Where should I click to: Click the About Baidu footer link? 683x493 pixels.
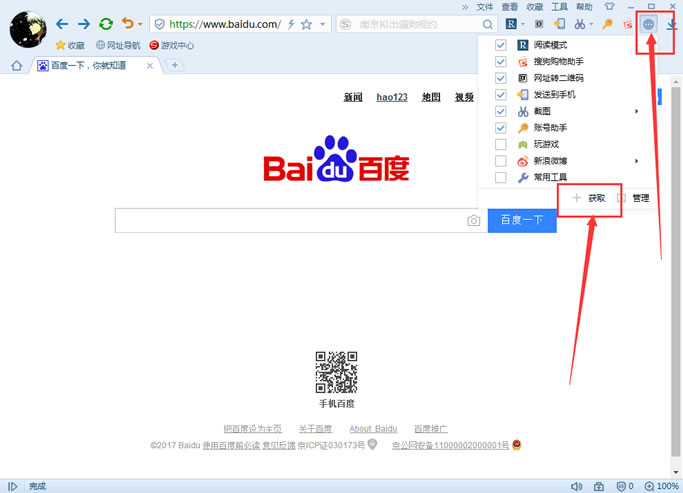pos(373,429)
